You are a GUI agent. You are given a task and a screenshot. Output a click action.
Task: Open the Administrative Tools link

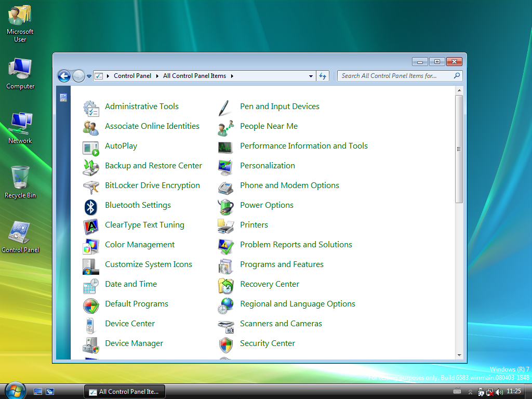click(x=142, y=106)
